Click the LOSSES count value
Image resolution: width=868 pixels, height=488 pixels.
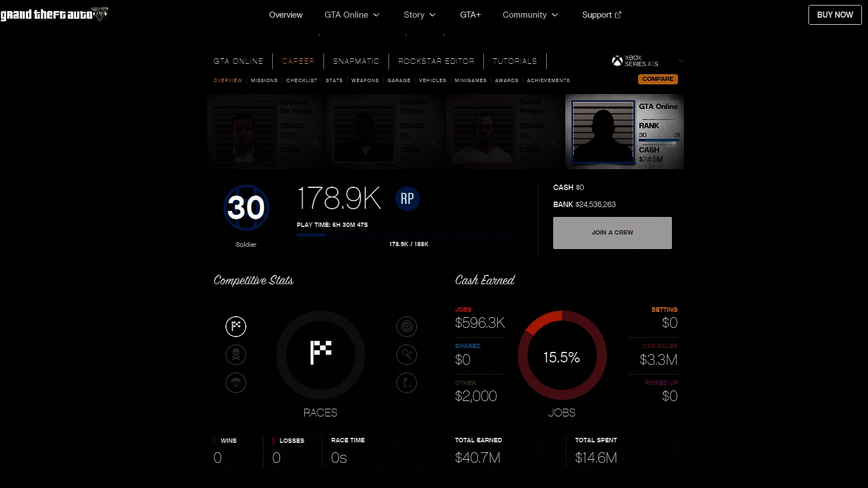point(277,458)
